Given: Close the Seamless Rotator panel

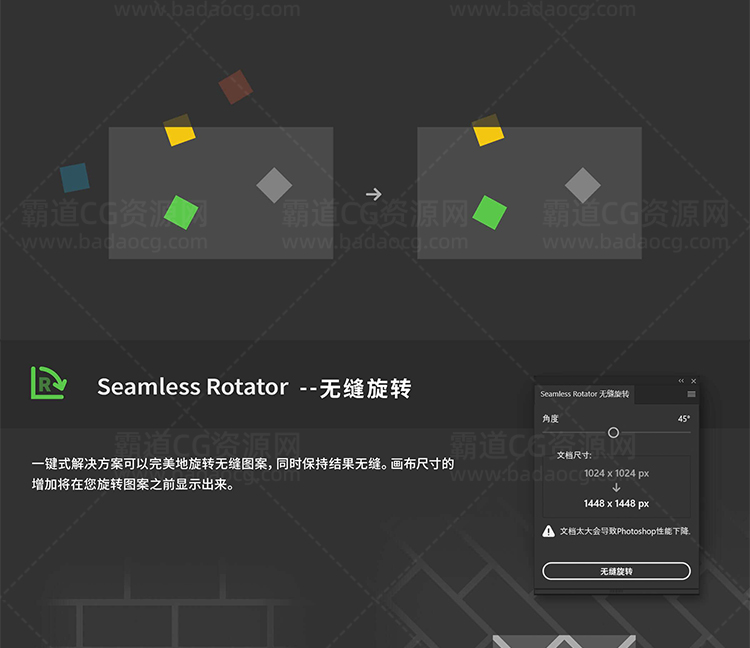Looking at the screenshot, I should coord(694,381).
